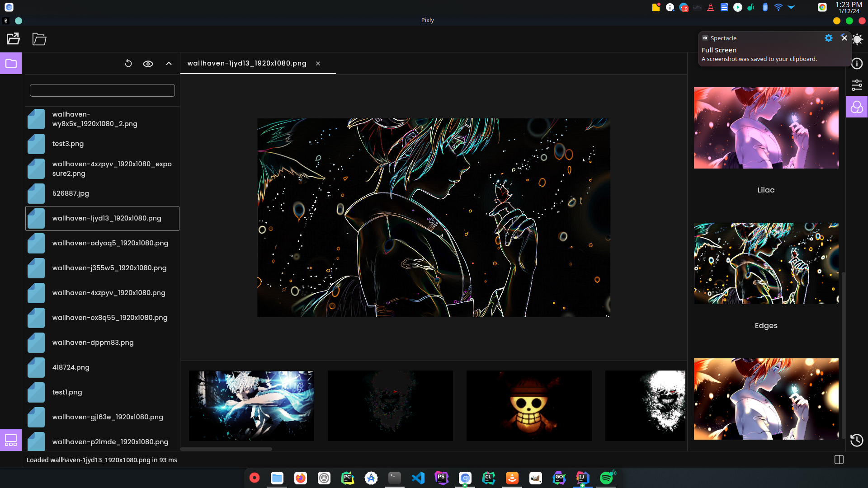Click the file search input field
This screenshot has width=868, height=488.
(x=102, y=90)
